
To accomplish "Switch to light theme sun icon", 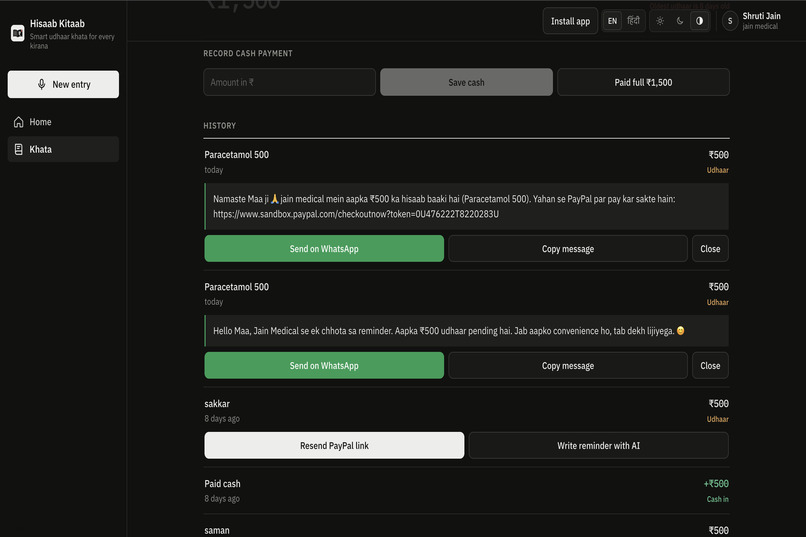I will pos(660,21).
